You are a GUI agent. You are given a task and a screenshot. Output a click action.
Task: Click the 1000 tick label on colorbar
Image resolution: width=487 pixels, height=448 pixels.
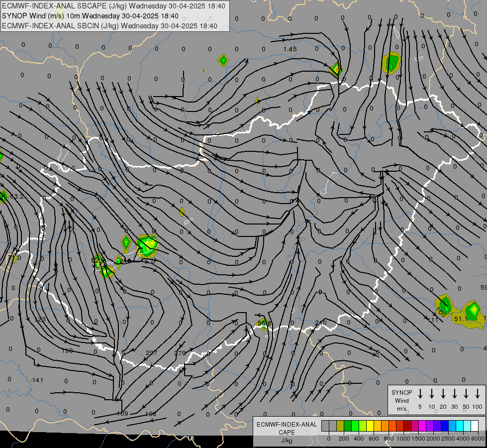pyautogui.click(x=403, y=439)
